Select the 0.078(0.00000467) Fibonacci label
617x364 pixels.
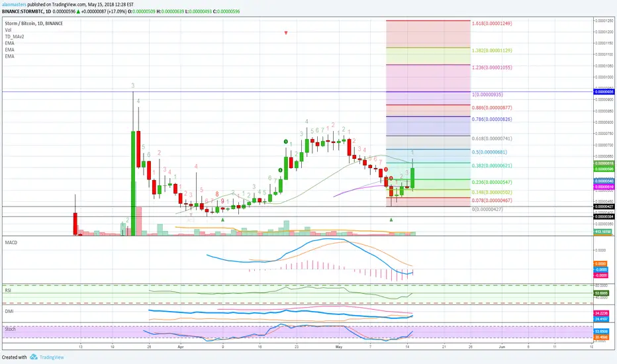click(x=492, y=201)
